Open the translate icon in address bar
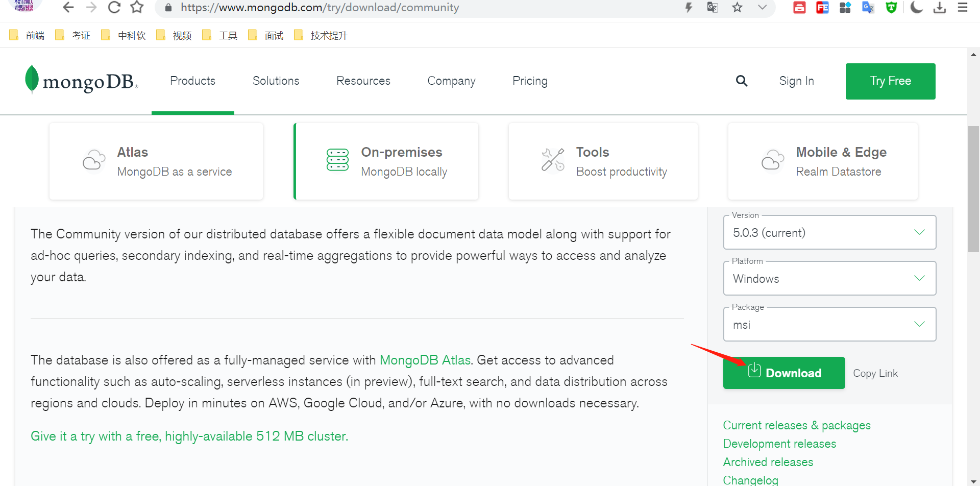980x486 pixels. 713,7
